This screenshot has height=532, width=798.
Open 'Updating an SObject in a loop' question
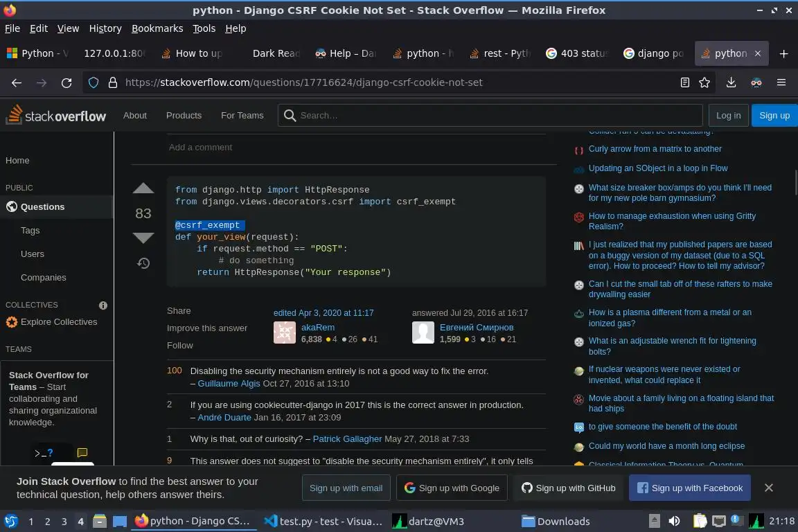[658, 168]
